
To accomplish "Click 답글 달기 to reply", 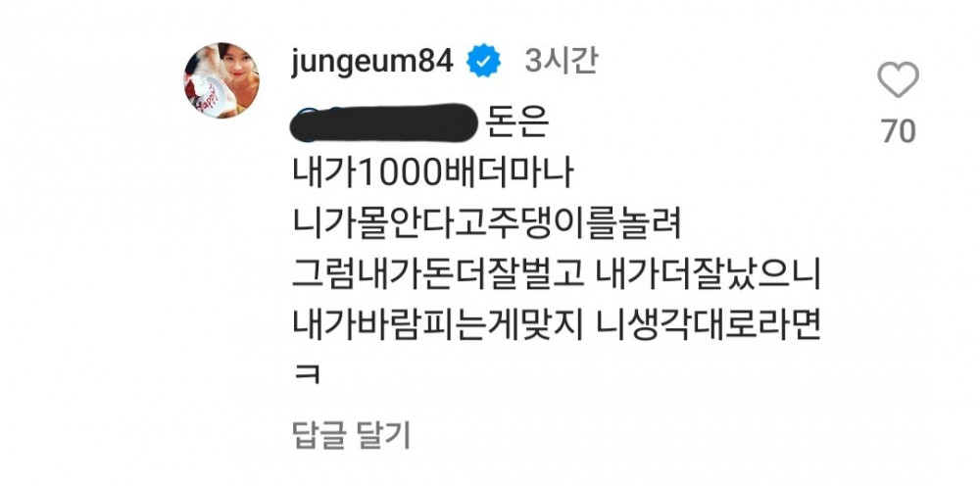I will (351, 435).
